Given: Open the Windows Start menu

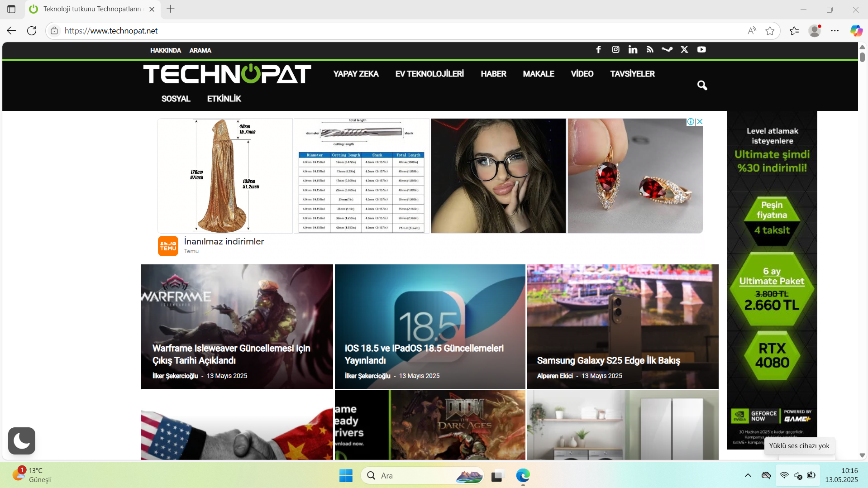Looking at the screenshot, I should (346, 475).
